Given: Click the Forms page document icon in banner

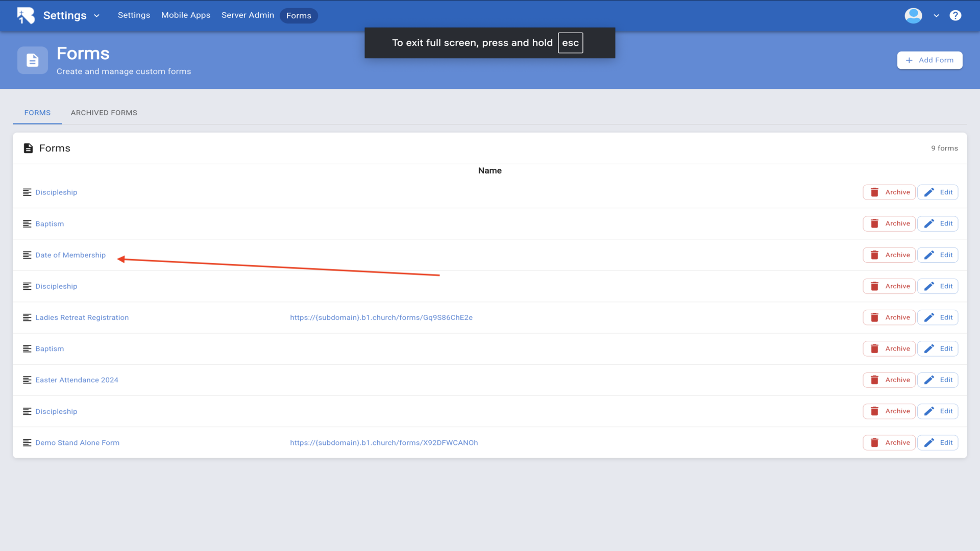Looking at the screenshot, I should tap(33, 60).
